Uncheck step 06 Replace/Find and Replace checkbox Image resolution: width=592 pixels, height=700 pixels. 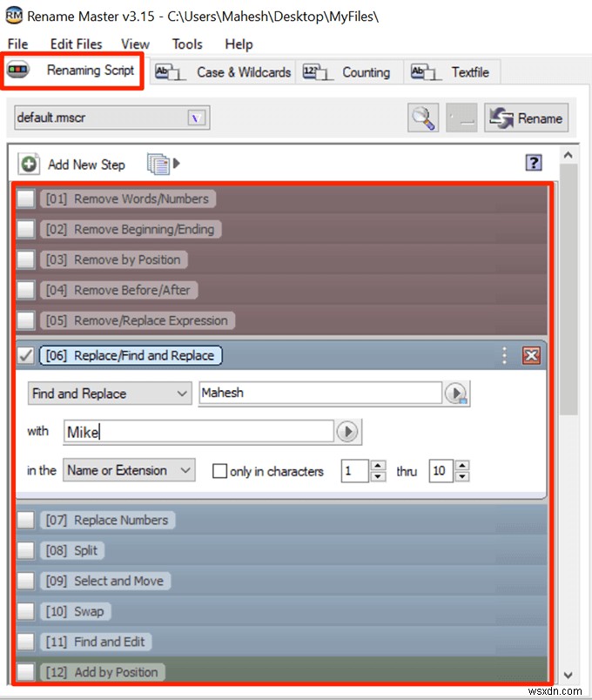(x=26, y=355)
